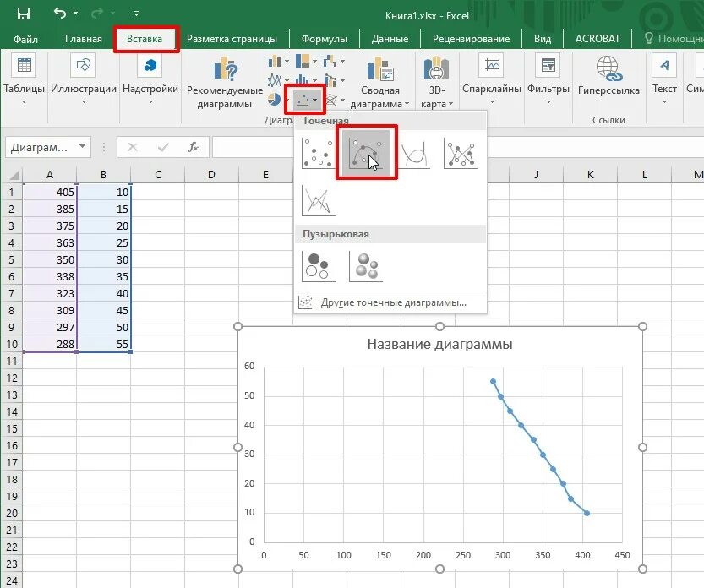This screenshot has width=704, height=588.
Task: Switch to the ACROBAT tab
Action: (x=598, y=39)
